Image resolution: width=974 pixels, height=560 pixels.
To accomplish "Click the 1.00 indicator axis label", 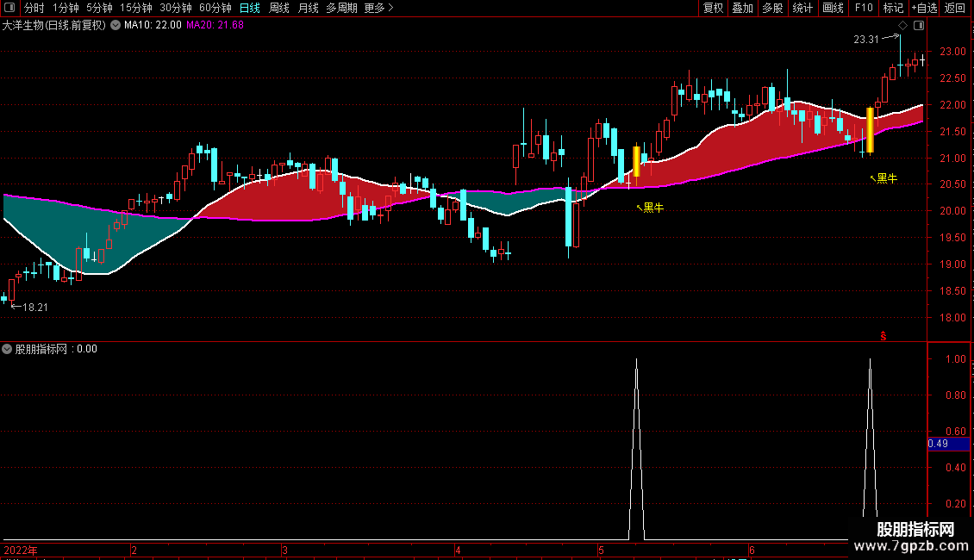I will [x=955, y=359].
